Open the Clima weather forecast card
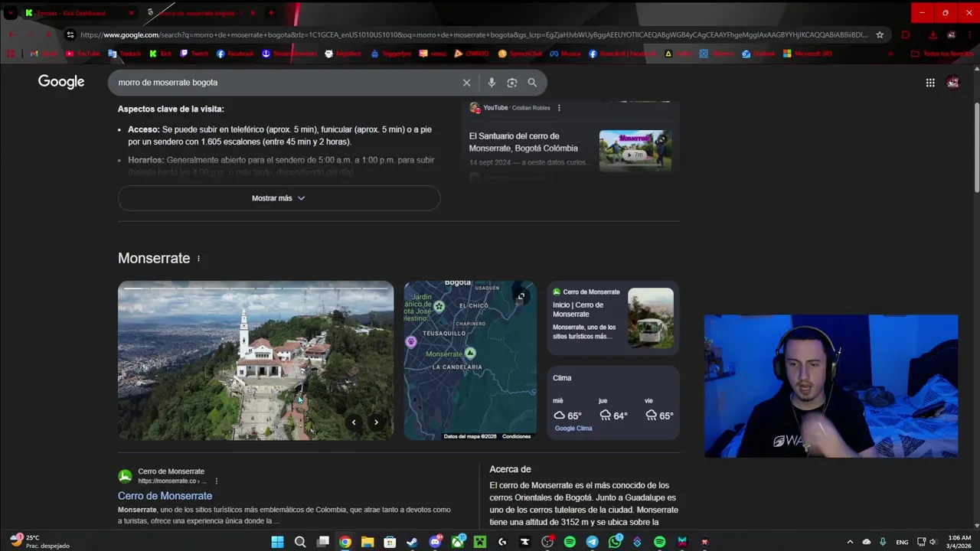 (x=613, y=403)
